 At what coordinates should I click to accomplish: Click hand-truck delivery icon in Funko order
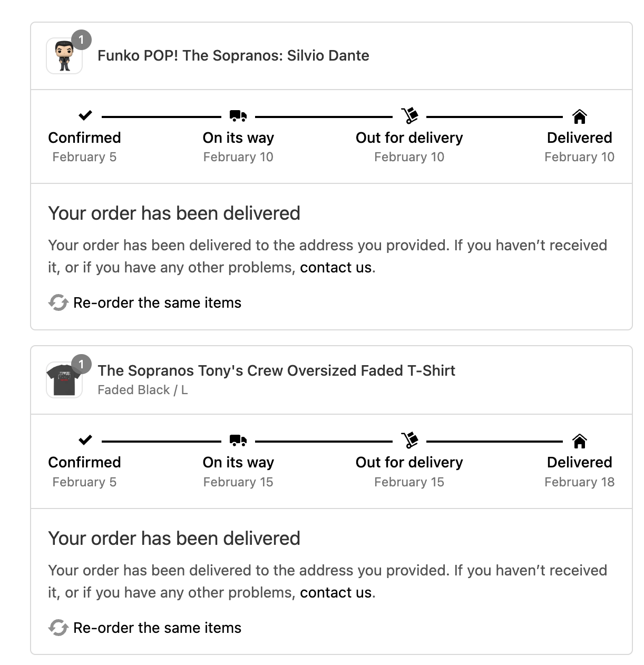point(409,115)
